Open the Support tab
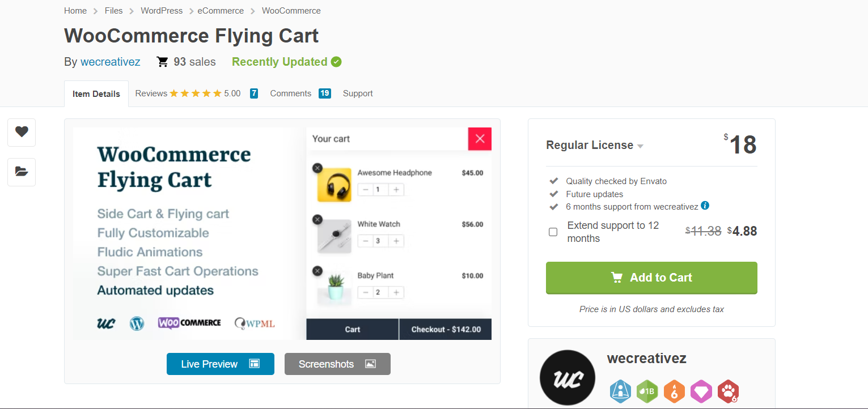The image size is (868, 409). point(358,93)
